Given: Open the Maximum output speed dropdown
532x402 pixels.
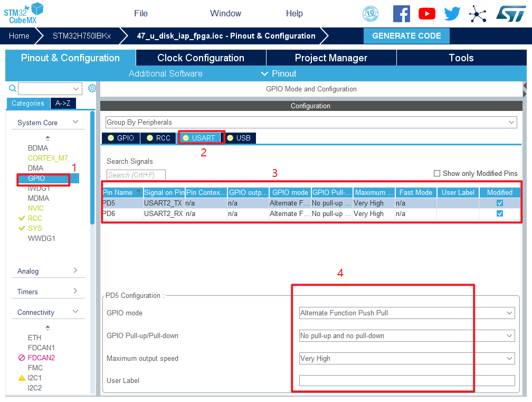Looking at the screenshot, I should [406, 358].
